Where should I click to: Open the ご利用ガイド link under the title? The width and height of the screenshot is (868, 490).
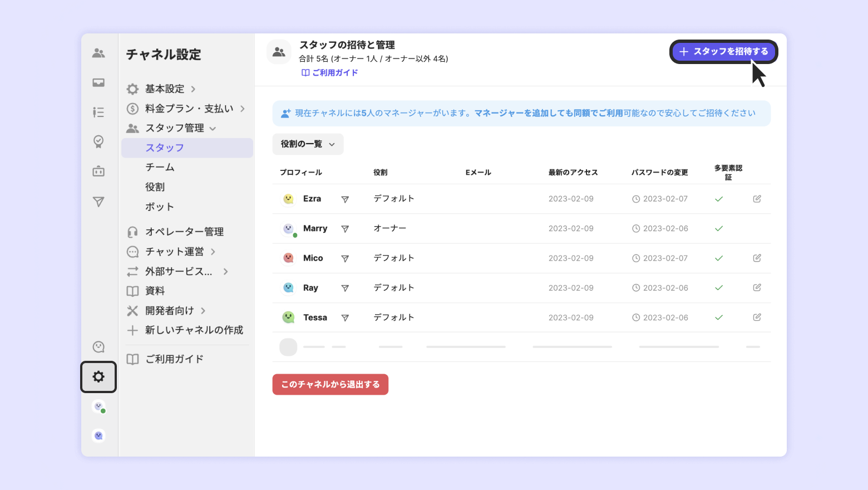click(x=330, y=72)
